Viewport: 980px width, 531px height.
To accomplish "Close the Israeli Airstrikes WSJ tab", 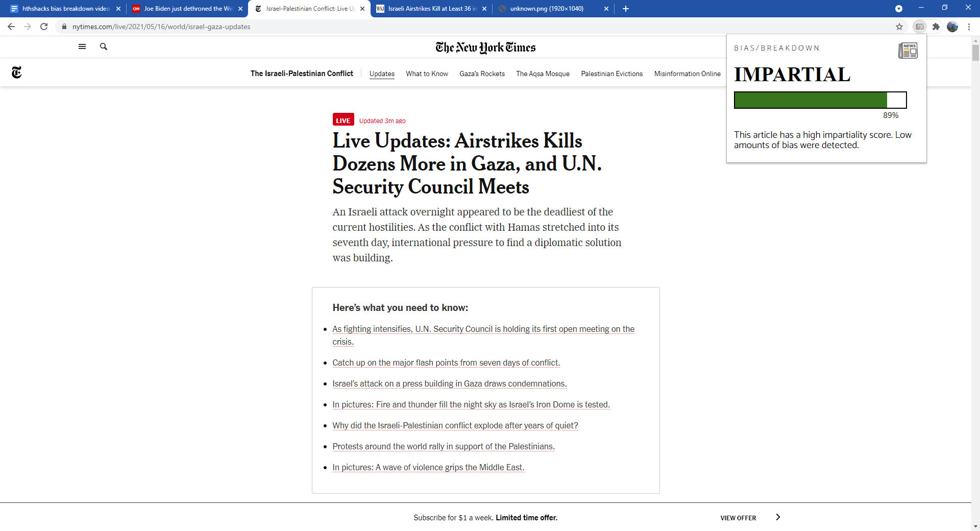I will 484,9.
